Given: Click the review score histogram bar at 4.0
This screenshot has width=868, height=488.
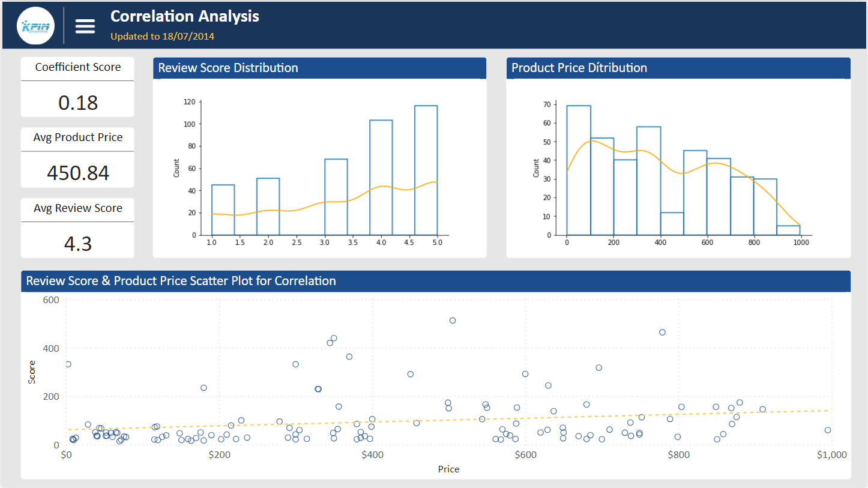Looking at the screenshot, I should (x=381, y=178).
